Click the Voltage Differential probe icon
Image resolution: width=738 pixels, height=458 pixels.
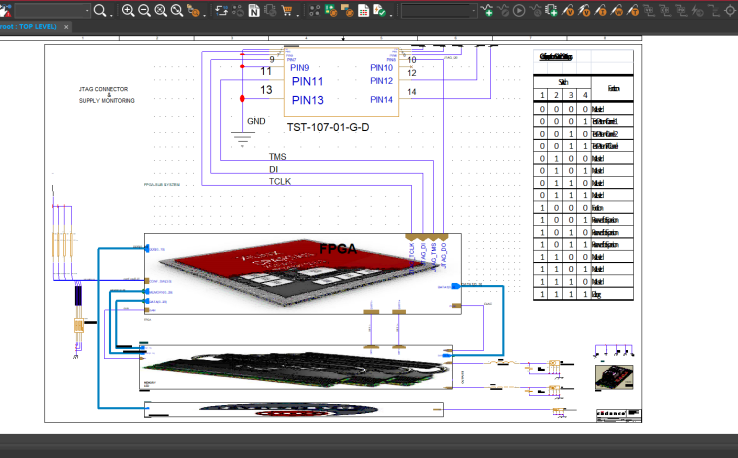tap(584, 10)
